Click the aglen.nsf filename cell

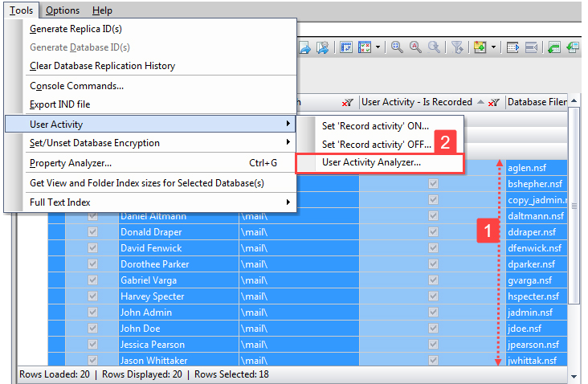pos(537,168)
